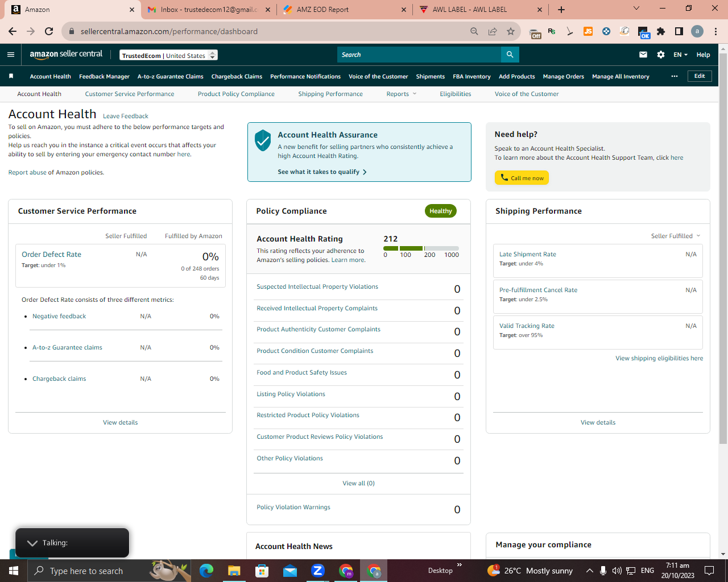Open File Explorer from the taskbar
This screenshot has width=728, height=582.
point(234,570)
